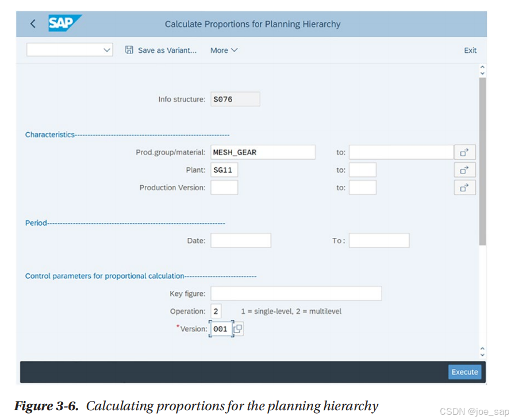The image size is (511, 420).
Task: Click the '1 = single-level, 2 = multilevel' text
Action: (x=291, y=311)
